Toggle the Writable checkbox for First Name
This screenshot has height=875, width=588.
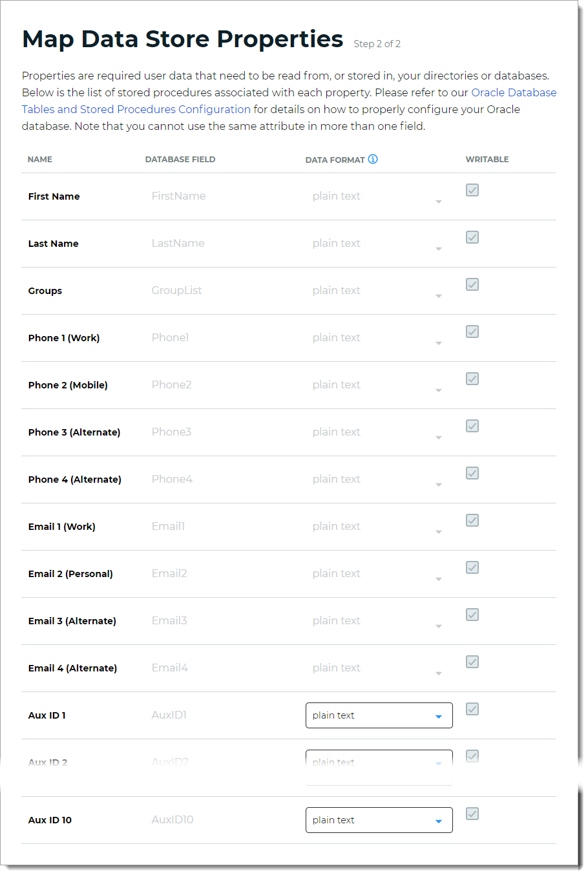(472, 189)
